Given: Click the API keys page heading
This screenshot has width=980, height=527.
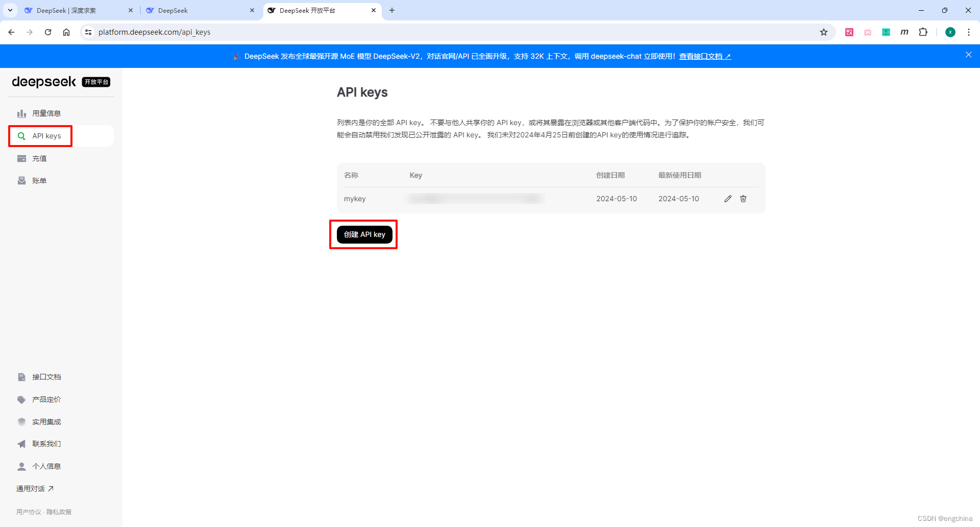Looking at the screenshot, I should pyautogui.click(x=362, y=92).
